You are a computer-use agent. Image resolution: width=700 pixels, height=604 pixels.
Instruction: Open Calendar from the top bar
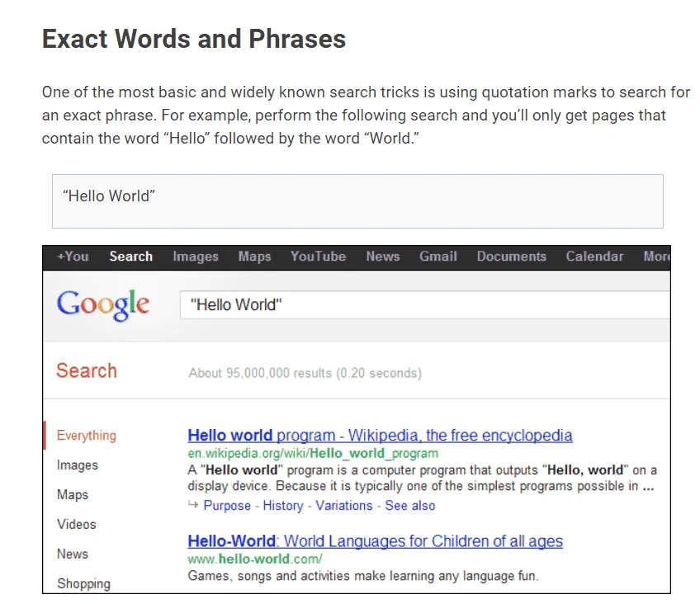[594, 257]
